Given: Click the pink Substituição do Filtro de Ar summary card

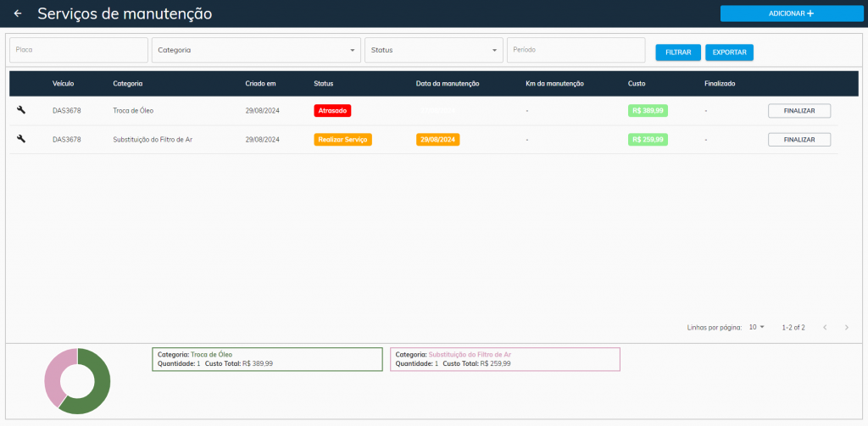Looking at the screenshot, I should click(505, 359).
